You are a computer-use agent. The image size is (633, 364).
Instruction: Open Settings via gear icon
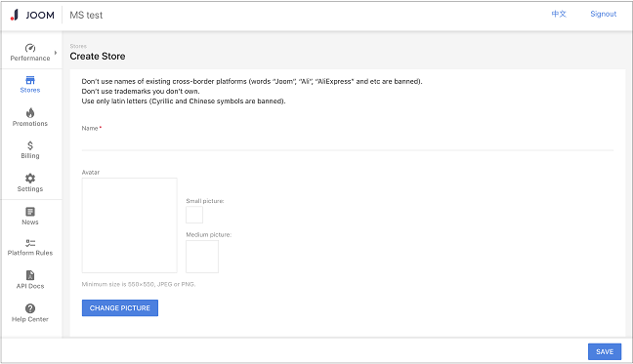pyautogui.click(x=30, y=179)
